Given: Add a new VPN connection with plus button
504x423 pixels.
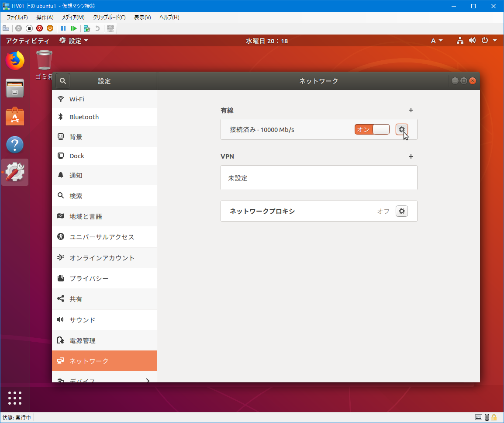Looking at the screenshot, I should [x=411, y=156].
